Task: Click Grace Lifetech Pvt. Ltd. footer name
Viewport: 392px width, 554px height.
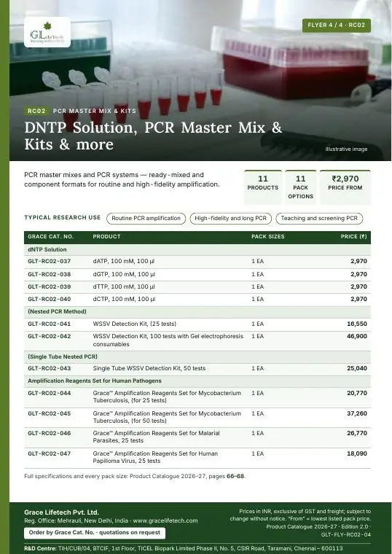Action: tap(61, 512)
